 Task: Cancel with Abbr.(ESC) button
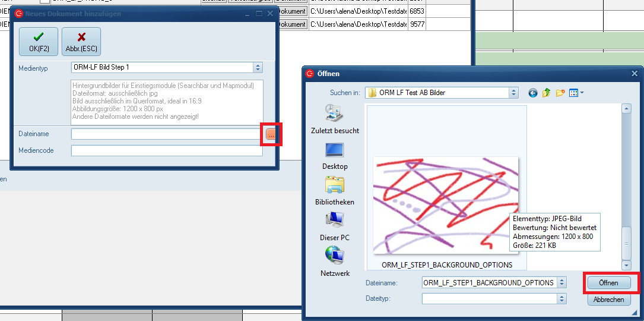click(x=81, y=42)
